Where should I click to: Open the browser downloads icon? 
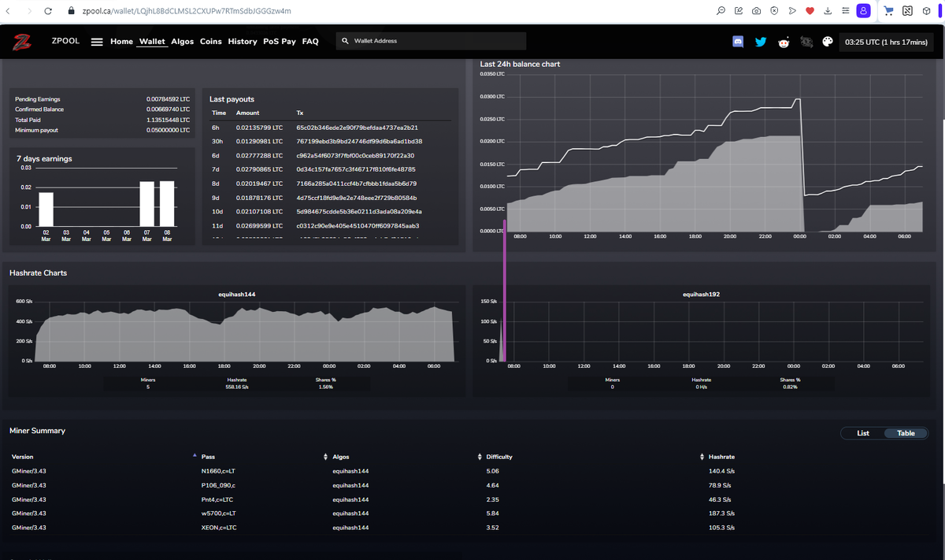click(828, 11)
